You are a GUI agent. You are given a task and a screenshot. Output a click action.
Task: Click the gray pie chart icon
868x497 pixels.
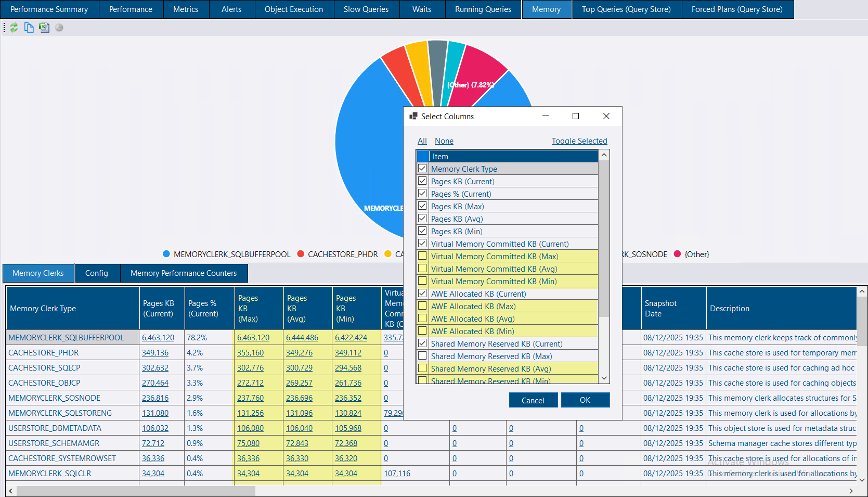click(x=59, y=28)
